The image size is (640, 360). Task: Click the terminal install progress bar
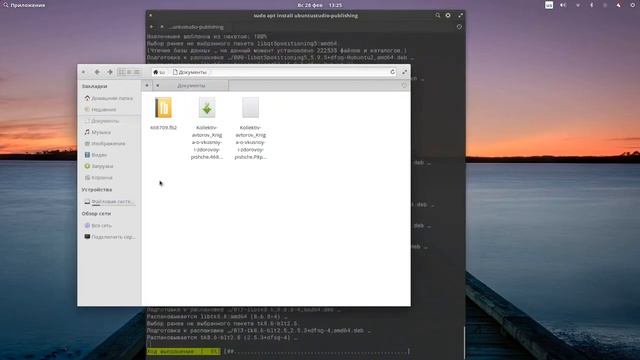(x=278, y=351)
